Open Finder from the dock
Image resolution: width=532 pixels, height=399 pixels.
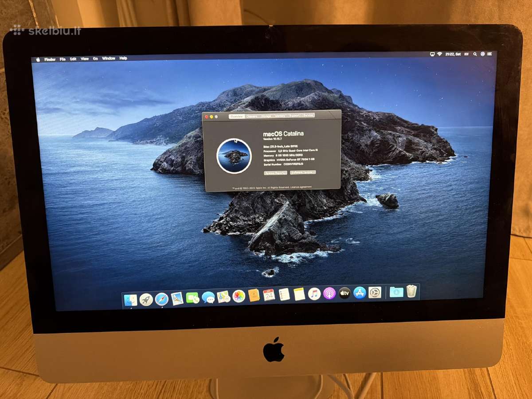[x=131, y=301]
